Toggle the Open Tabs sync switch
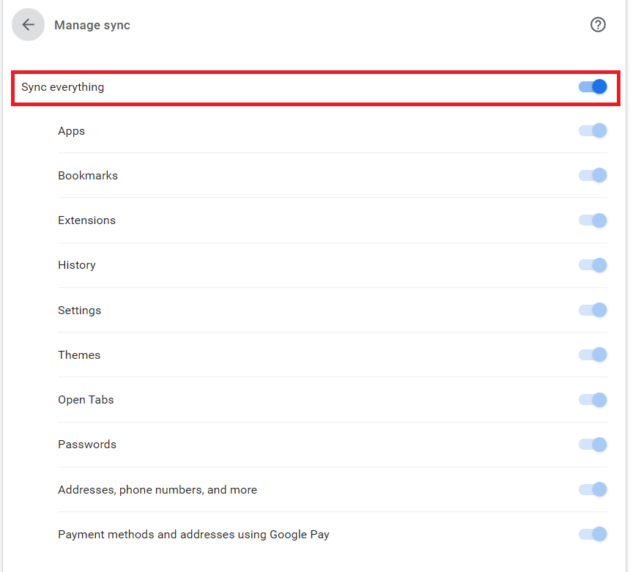The width and height of the screenshot is (630, 572). tap(593, 400)
